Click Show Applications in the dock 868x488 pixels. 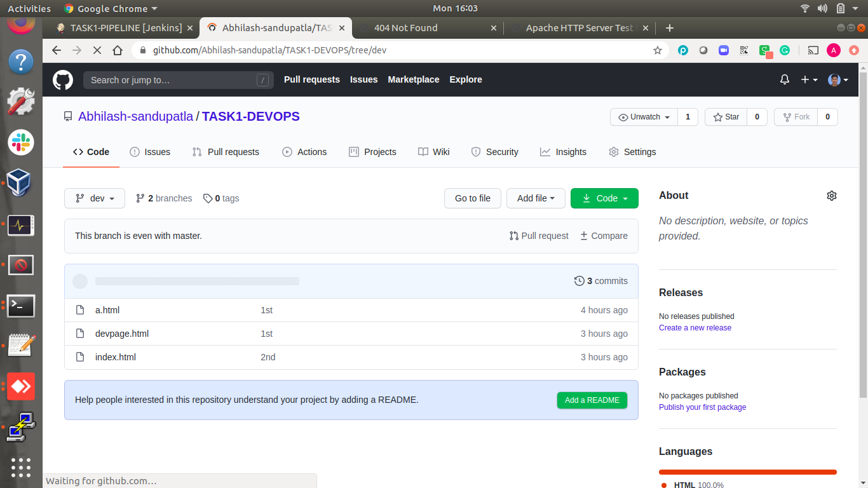coord(21,468)
